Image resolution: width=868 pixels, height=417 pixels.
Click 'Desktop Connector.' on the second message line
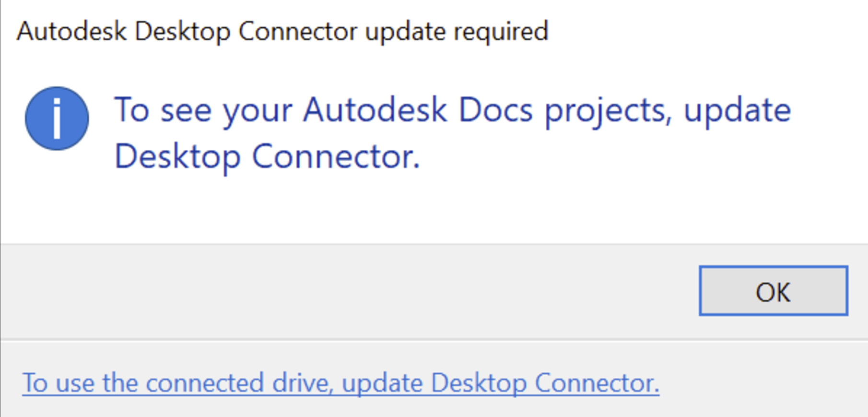tap(267, 157)
